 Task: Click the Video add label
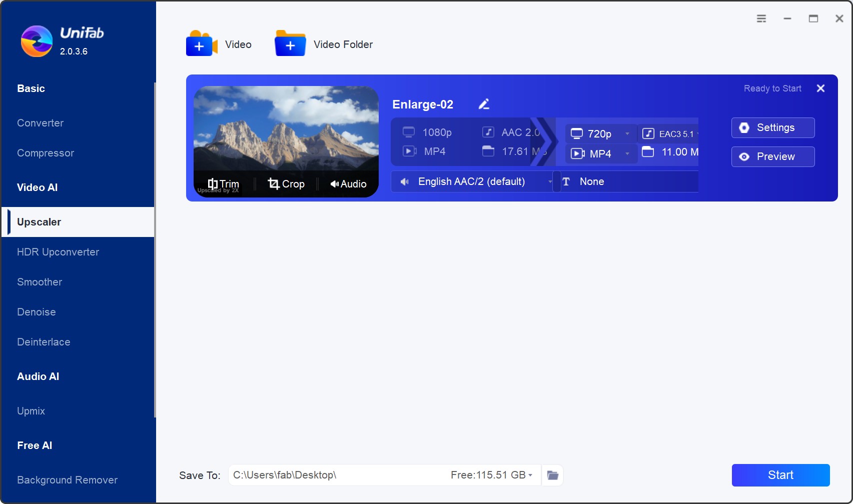[238, 44]
